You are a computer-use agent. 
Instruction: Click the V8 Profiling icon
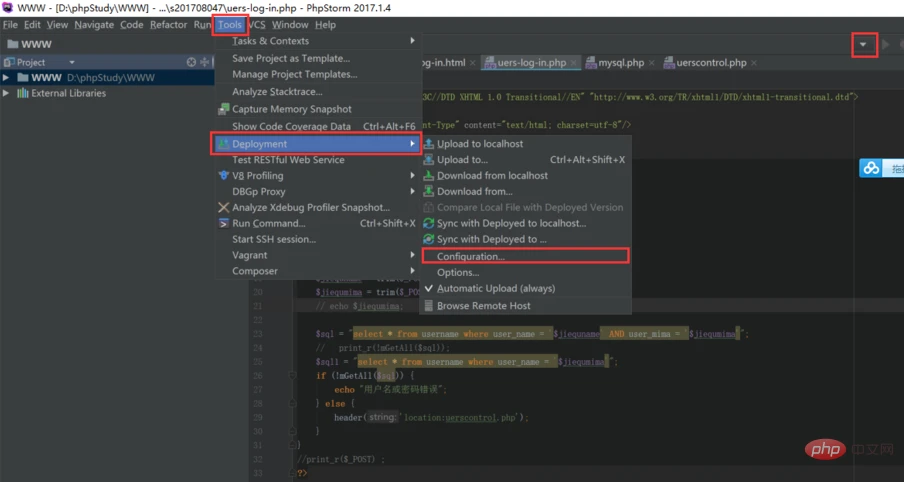coord(224,175)
